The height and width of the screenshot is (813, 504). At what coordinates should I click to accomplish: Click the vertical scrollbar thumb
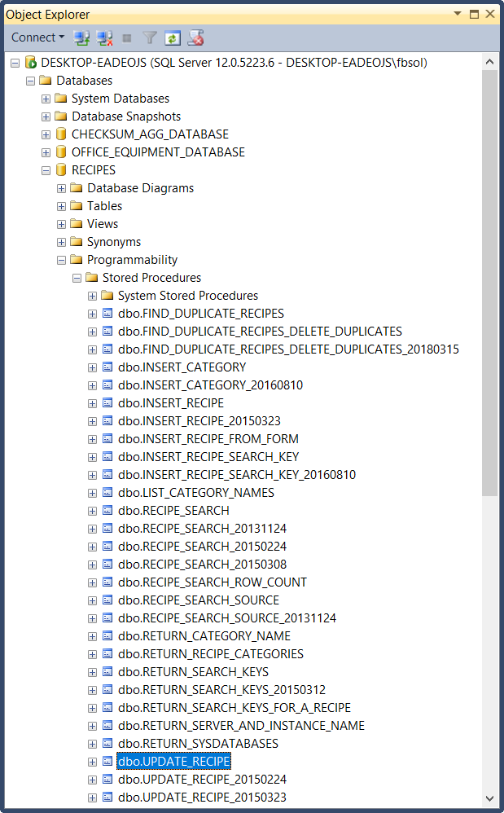pyautogui.click(x=489, y=283)
